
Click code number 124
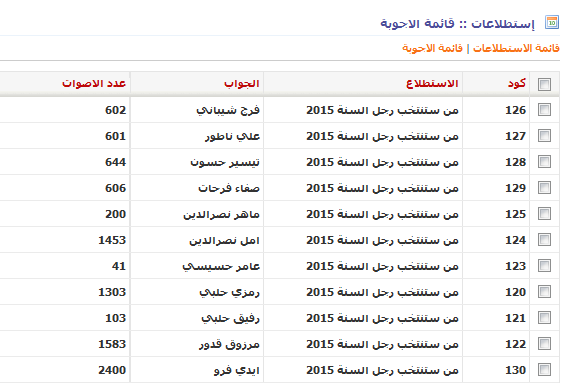point(515,240)
